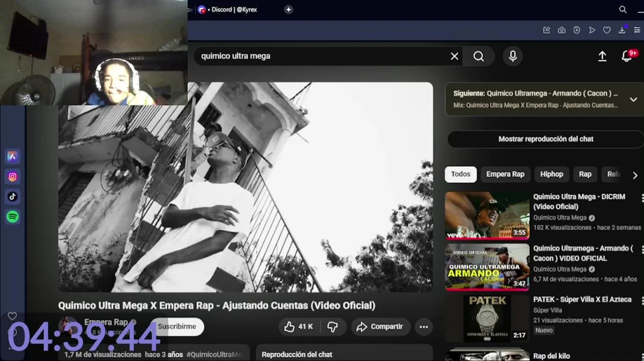644x361 pixels.
Task: Click the PATEK watch video thumbnail
Action: point(487,319)
